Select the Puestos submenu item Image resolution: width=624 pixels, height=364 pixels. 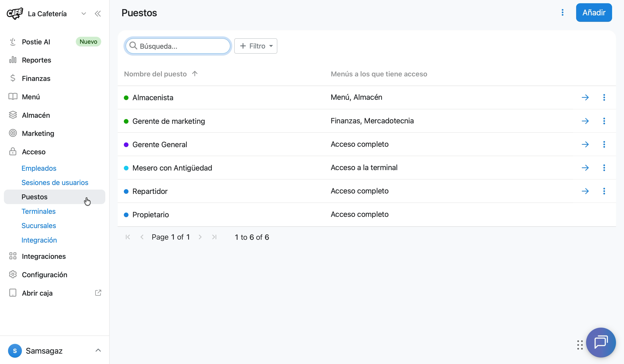[x=55, y=197]
